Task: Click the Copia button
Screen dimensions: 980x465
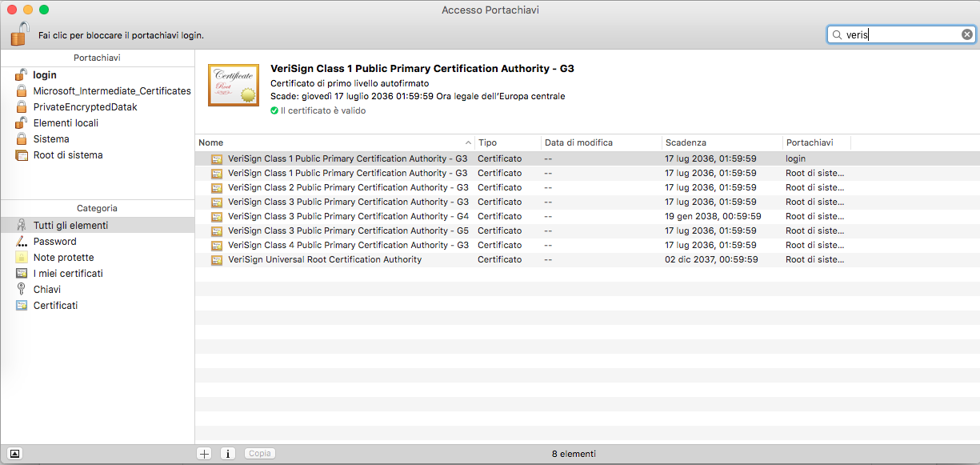Action: 260,453
